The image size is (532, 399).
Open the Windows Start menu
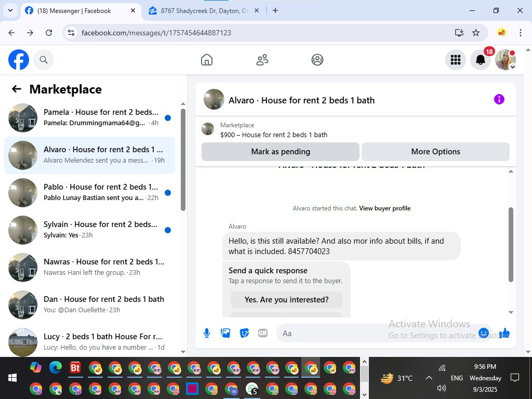click(12, 378)
